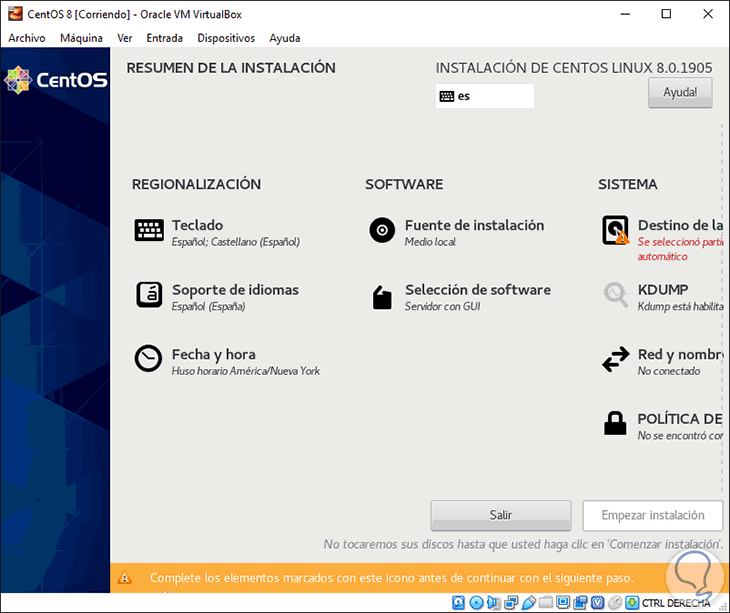Click the 'Kdump está habilita' status text

(x=680, y=306)
